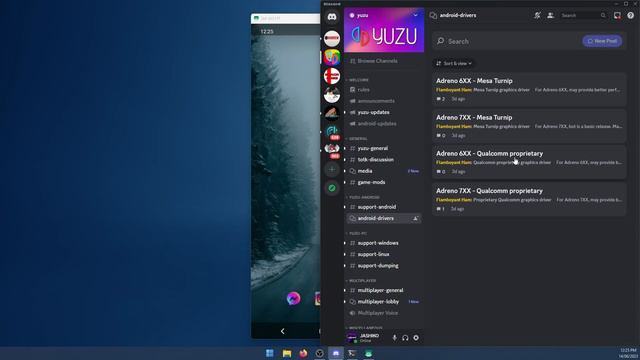Click the green Android mirror app taskbar icon

click(369, 353)
